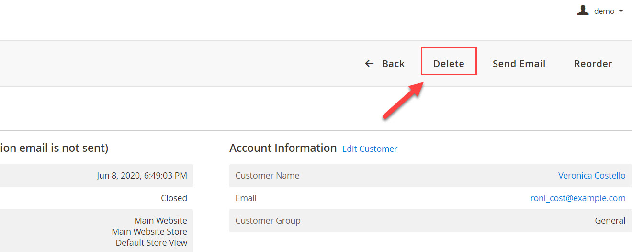Click the Closed order status value

click(174, 198)
